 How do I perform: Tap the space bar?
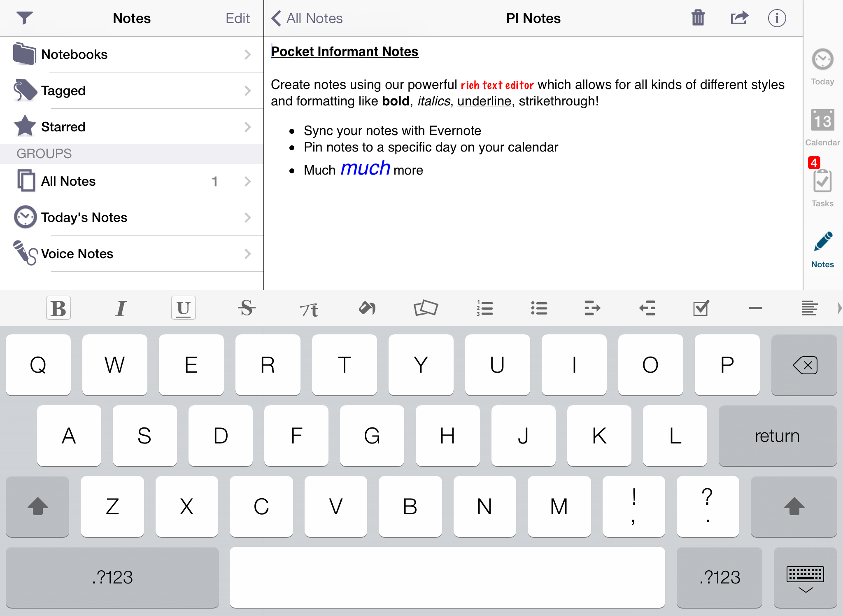[x=447, y=577]
